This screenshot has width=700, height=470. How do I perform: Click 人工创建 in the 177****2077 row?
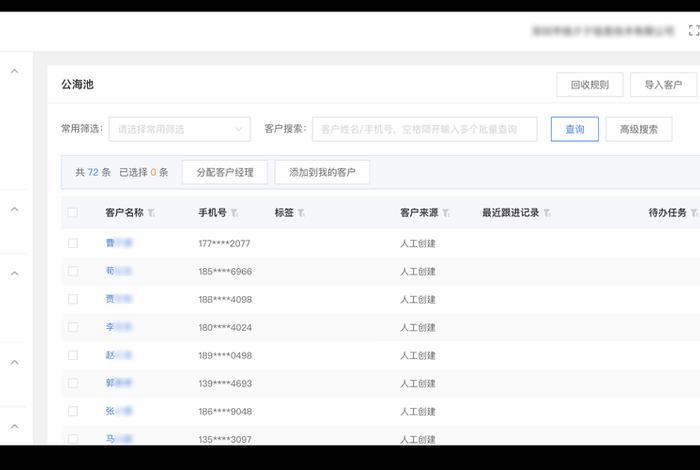coord(418,244)
